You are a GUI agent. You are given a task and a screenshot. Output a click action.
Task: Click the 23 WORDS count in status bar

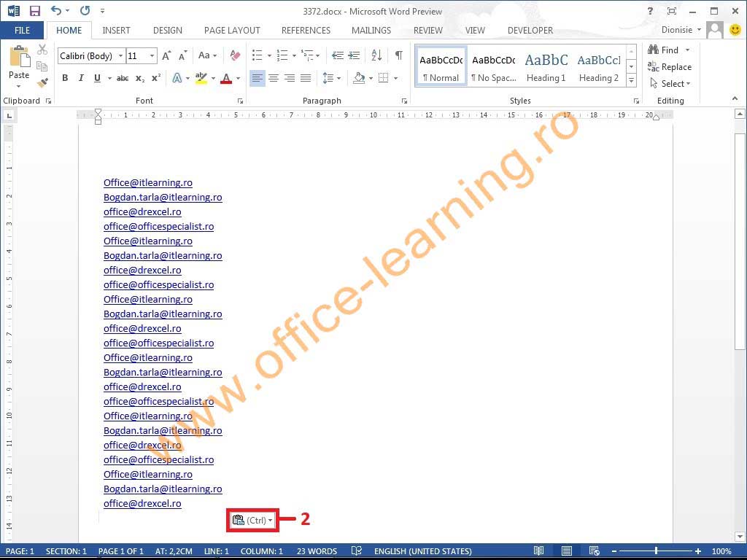click(x=317, y=551)
